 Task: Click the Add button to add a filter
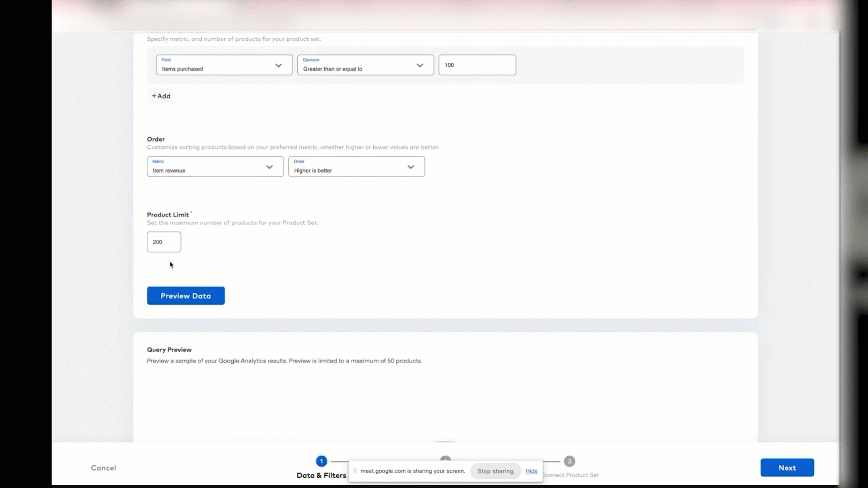[161, 96]
